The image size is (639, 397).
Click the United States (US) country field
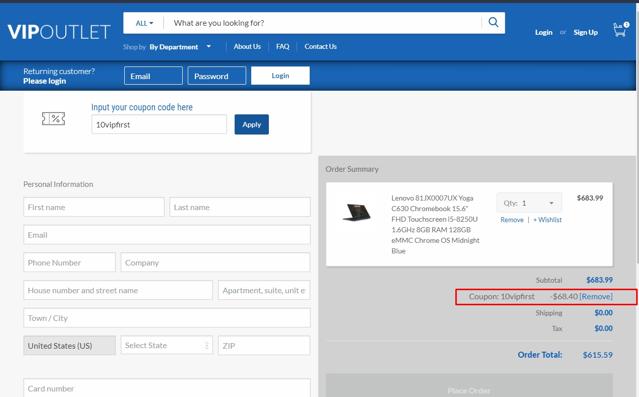69,346
